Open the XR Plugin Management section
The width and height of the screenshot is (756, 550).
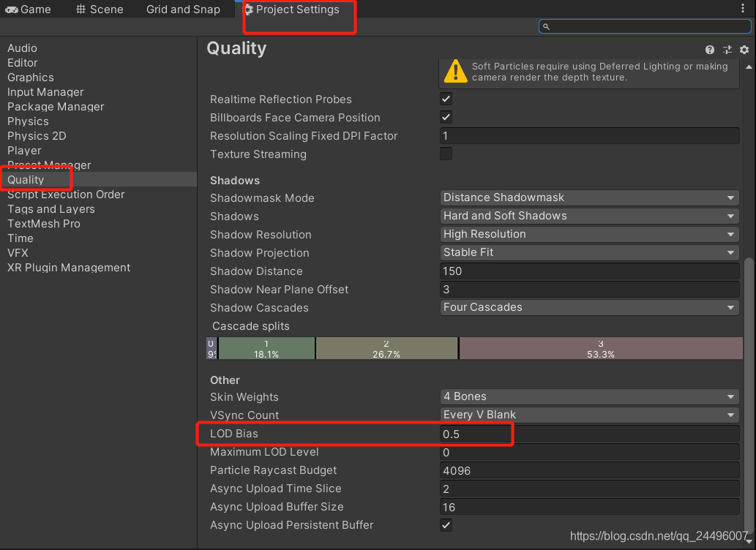pyautogui.click(x=68, y=267)
